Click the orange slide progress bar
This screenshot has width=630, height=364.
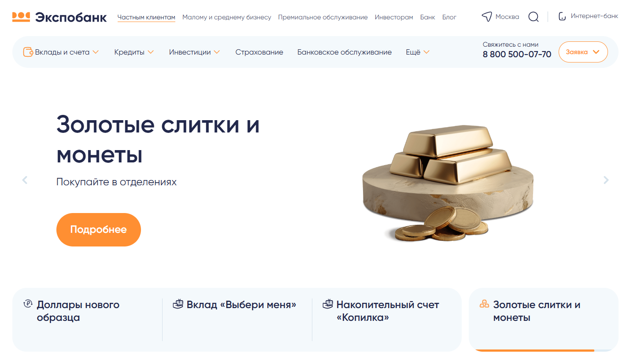[535, 350]
